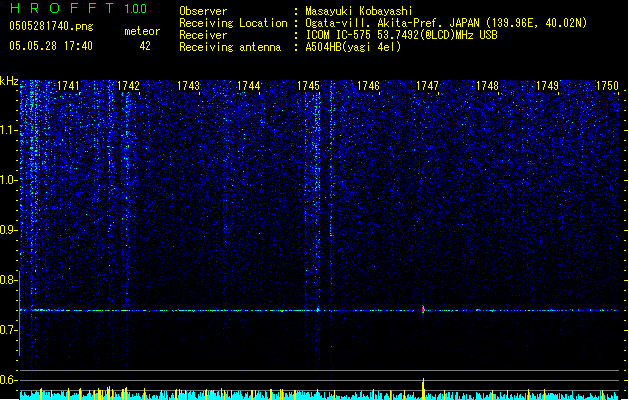Click the 1750 time marker
Viewport: 629px width, 400px height.
click(x=607, y=86)
